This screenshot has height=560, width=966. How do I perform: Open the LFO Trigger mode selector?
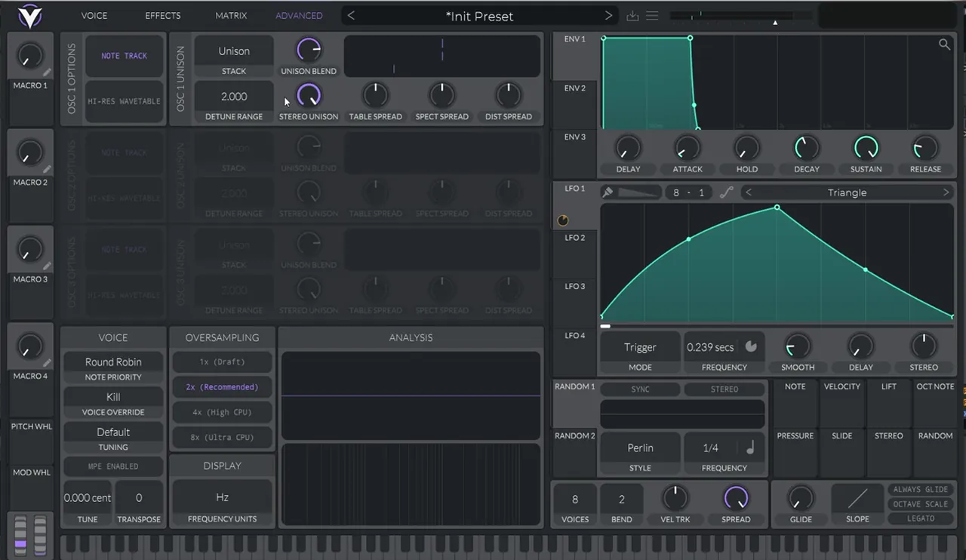pyautogui.click(x=640, y=347)
